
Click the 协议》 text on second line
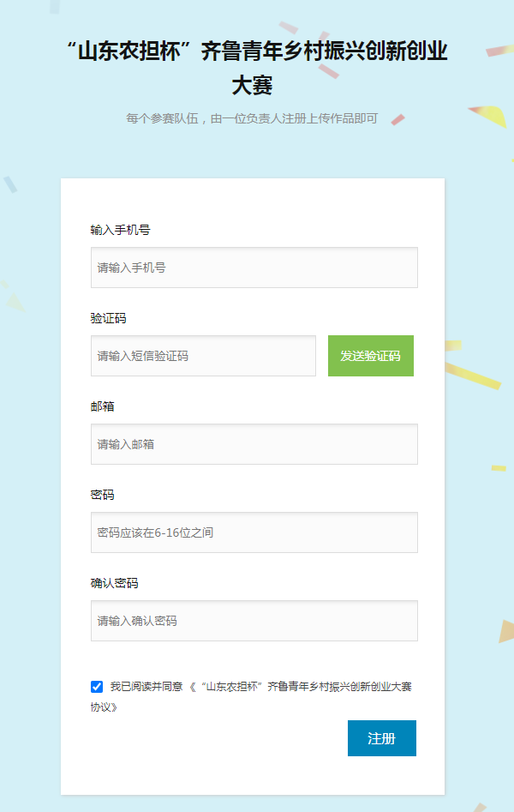tap(104, 707)
